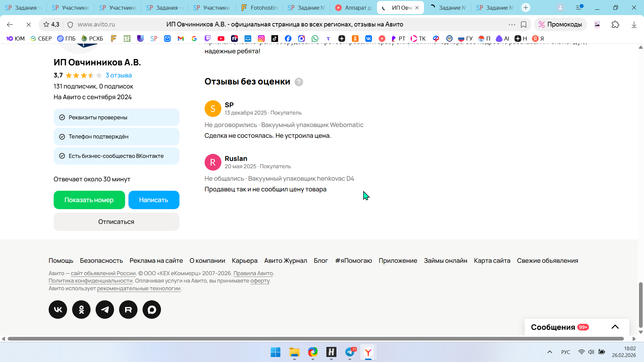Image resolution: width=644 pixels, height=362 pixels.
Task: Open the Telegram footer icon
Action: pos(105,309)
